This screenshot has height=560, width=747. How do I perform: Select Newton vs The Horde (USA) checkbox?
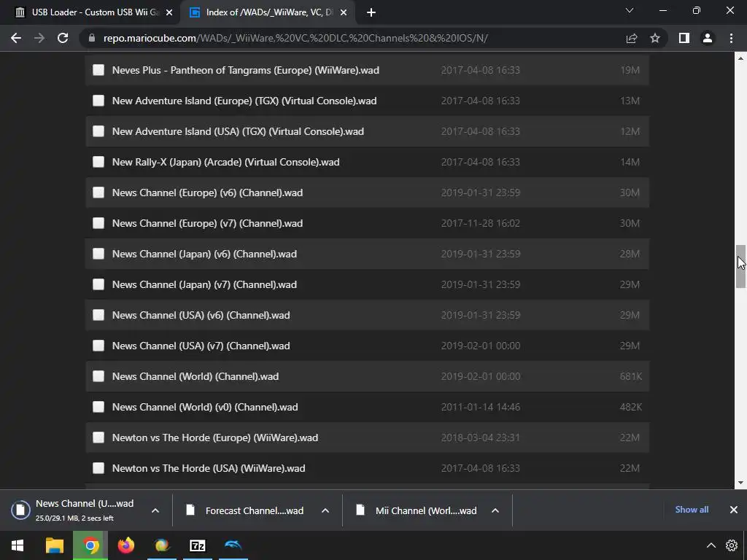[98, 468]
